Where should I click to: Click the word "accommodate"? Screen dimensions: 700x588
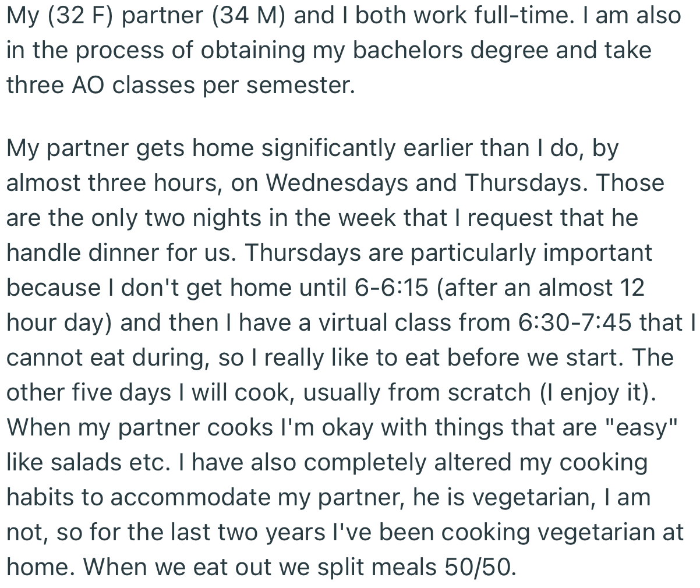click(x=193, y=498)
